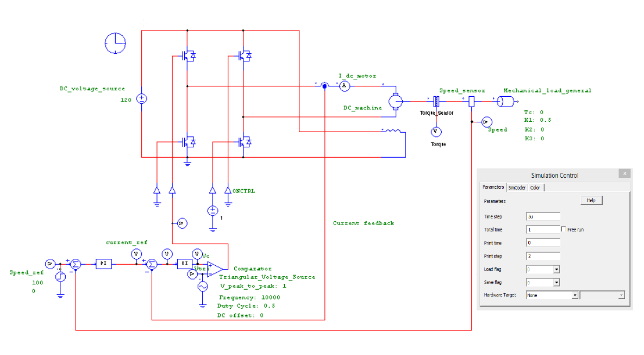The width and height of the screenshot is (644, 355).
Task: Select the simulation control clock icon
Action: [115, 43]
